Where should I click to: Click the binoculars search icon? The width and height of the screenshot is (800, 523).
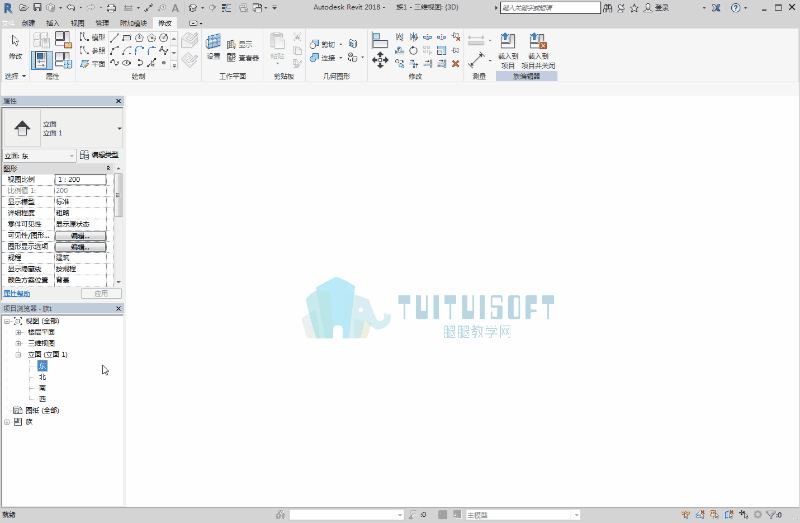[x=608, y=8]
